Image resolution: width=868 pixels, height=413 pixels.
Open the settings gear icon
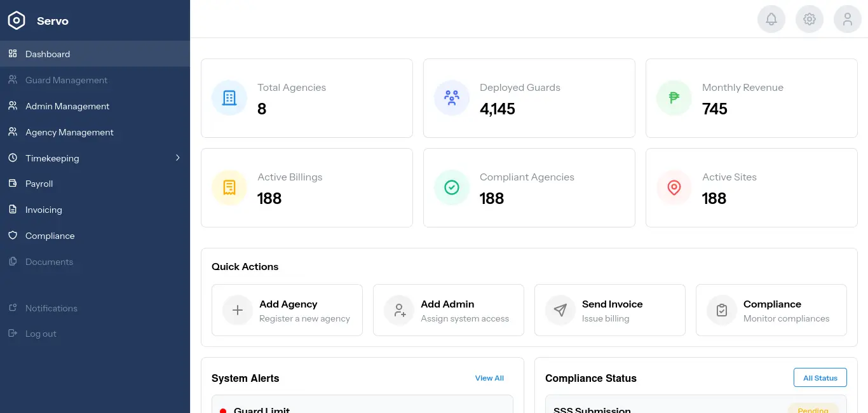click(x=810, y=18)
